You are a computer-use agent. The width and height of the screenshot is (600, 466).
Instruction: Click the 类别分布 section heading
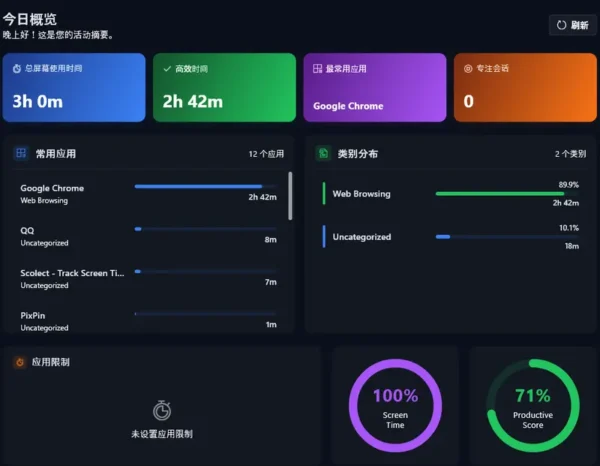click(x=358, y=154)
